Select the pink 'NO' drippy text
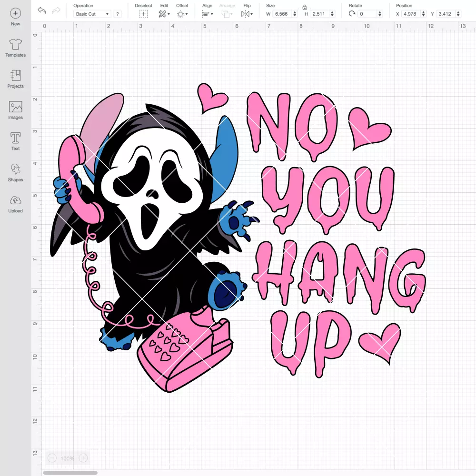 click(x=292, y=127)
